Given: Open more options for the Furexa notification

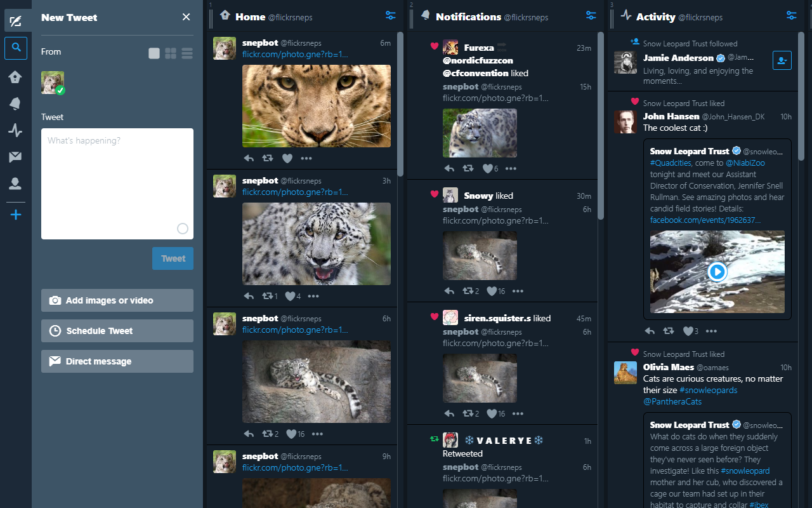Looking at the screenshot, I should click(x=511, y=168).
